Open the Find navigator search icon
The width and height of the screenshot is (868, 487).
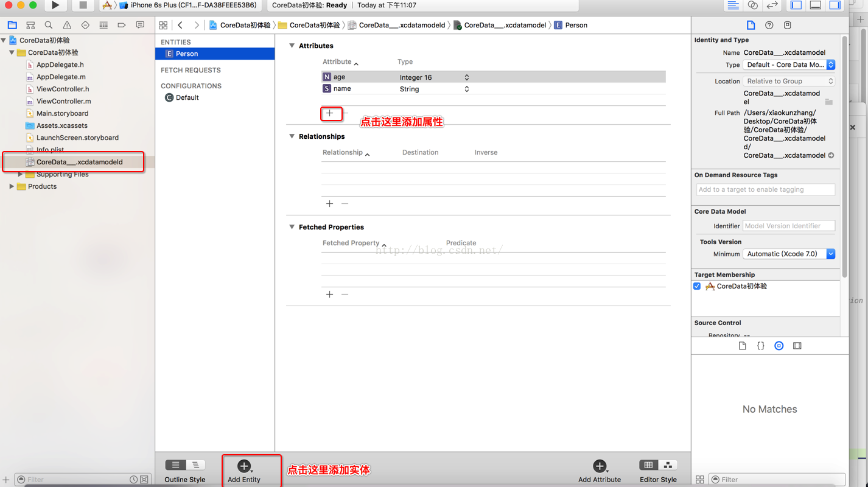tap(49, 26)
